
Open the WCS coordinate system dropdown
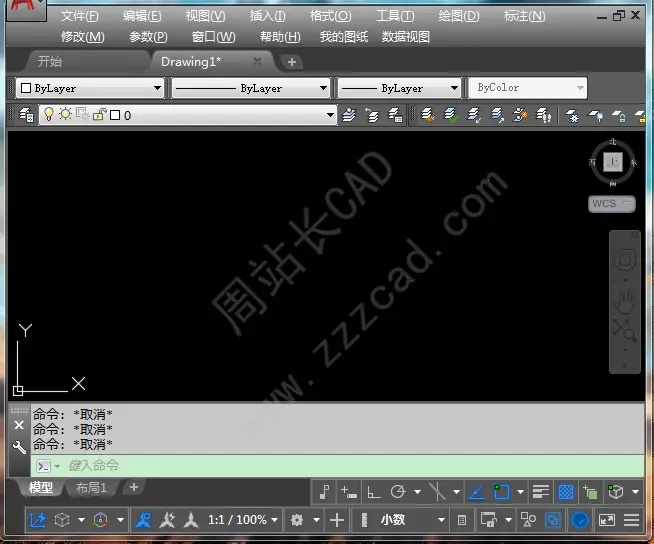[611, 204]
